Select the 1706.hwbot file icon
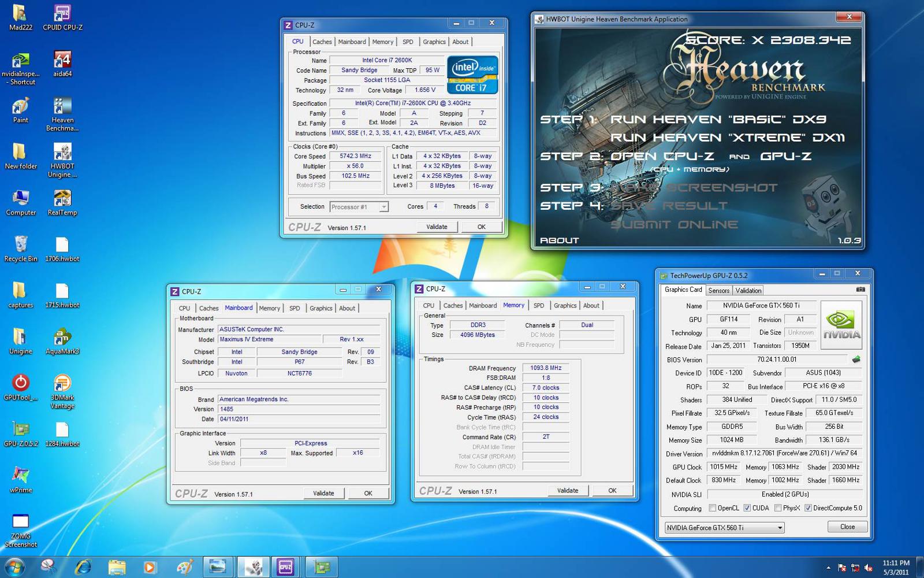Image resolution: width=924 pixels, height=578 pixels. [62, 249]
